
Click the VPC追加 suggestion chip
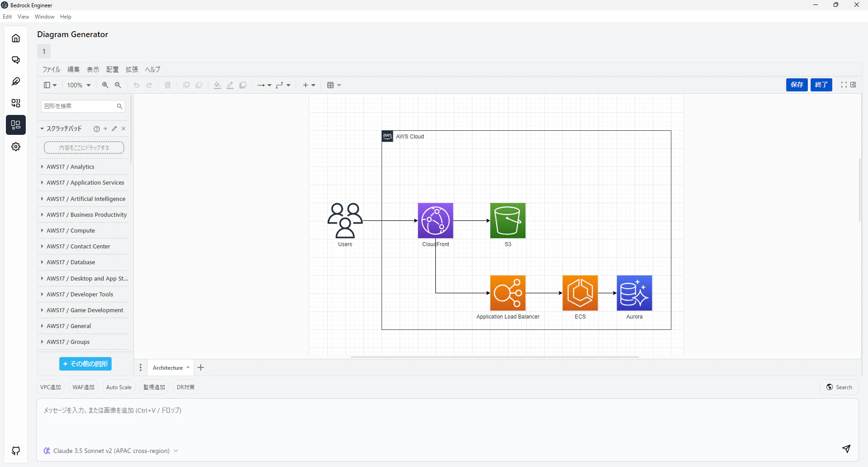51,387
